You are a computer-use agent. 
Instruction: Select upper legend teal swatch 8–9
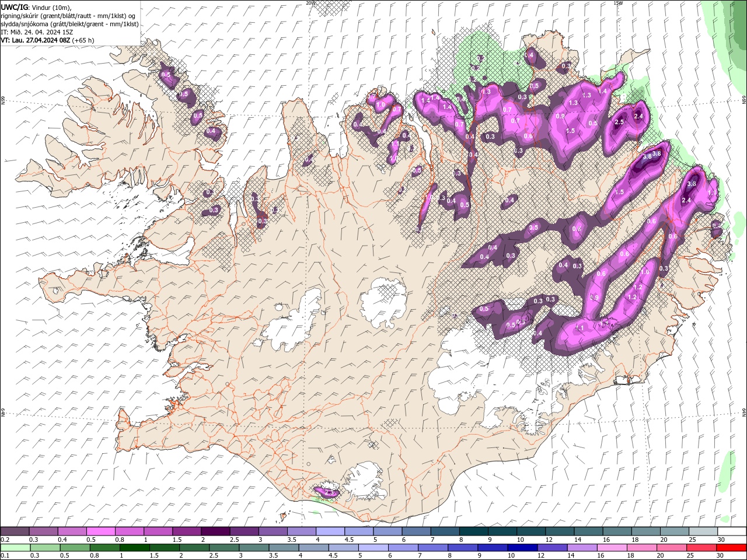473,531
